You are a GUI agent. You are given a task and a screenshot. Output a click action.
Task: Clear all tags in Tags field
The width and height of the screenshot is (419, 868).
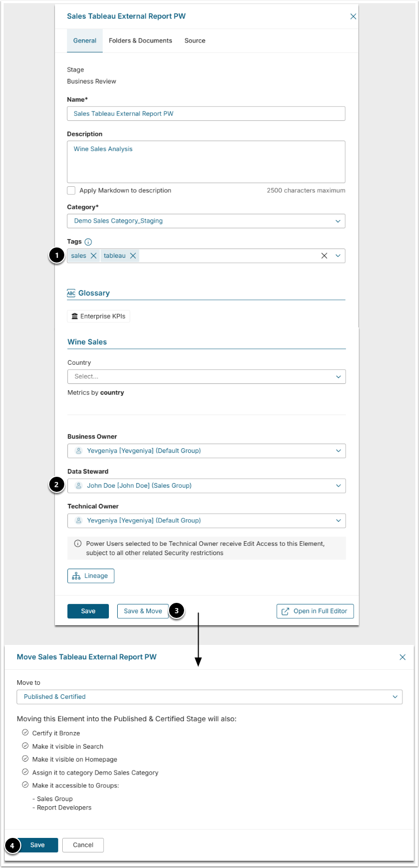(324, 256)
